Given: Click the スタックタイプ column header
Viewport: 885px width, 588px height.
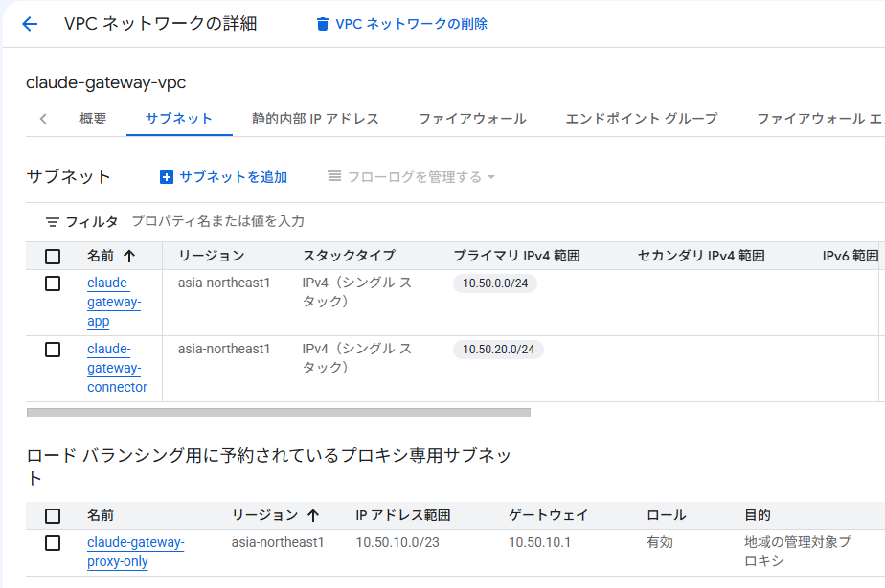Looking at the screenshot, I should 349,256.
